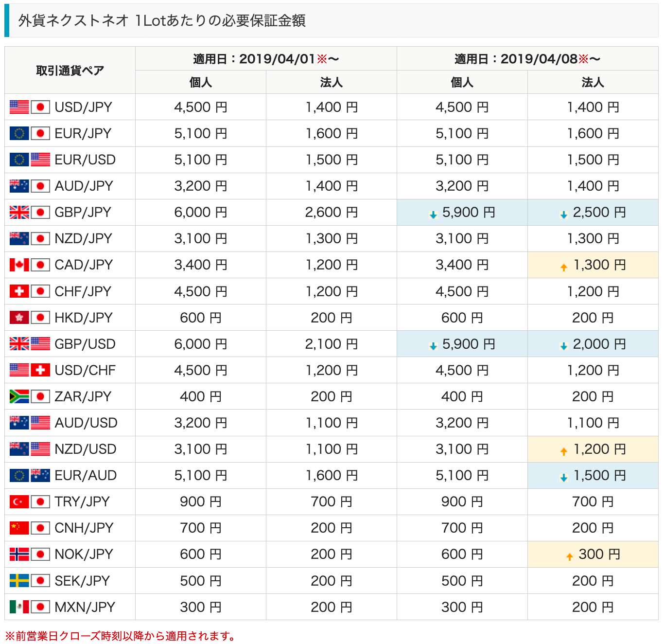Click the down arrow beside GBP/JPY 2,500 円

(564, 215)
